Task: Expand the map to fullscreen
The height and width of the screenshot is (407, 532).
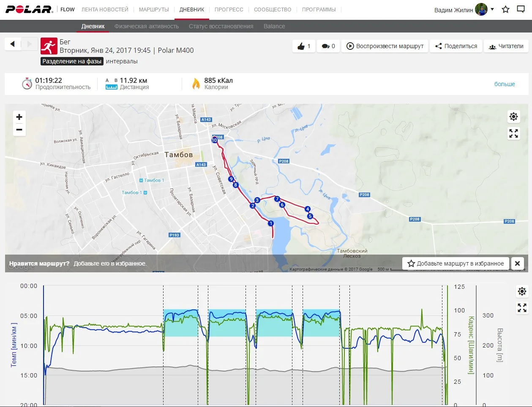Action: (x=513, y=133)
